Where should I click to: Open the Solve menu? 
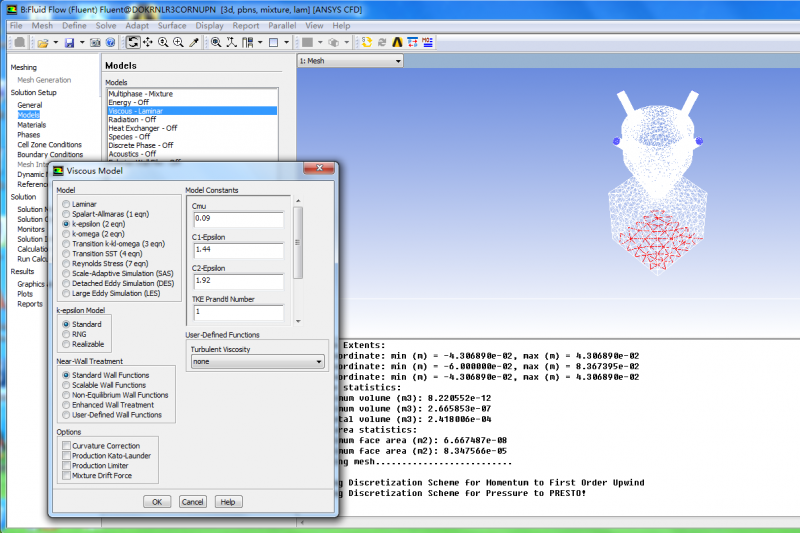pos(106,26)
